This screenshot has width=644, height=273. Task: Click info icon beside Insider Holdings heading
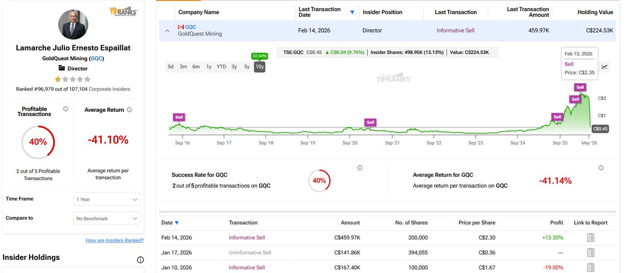pyautogui.click(x=140, y=260)
